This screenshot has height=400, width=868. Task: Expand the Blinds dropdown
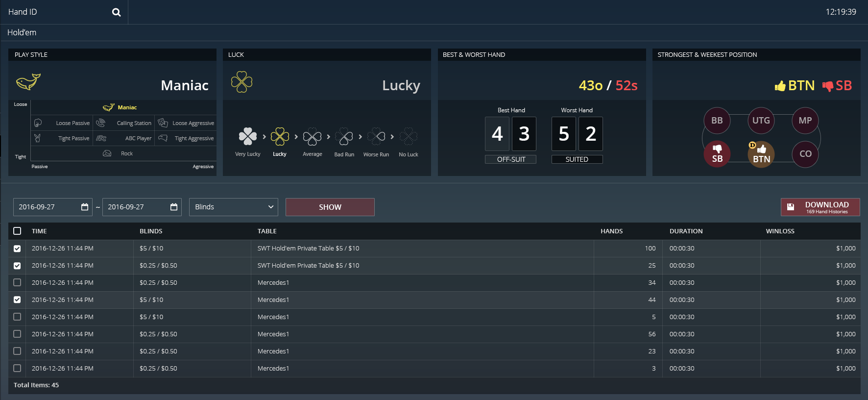coord(233,207)
